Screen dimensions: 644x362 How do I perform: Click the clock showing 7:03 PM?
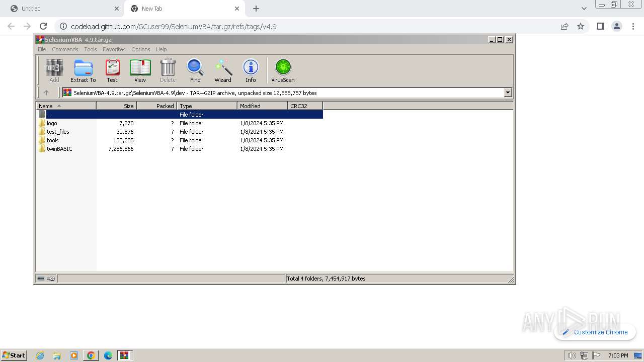coord(618,355)
